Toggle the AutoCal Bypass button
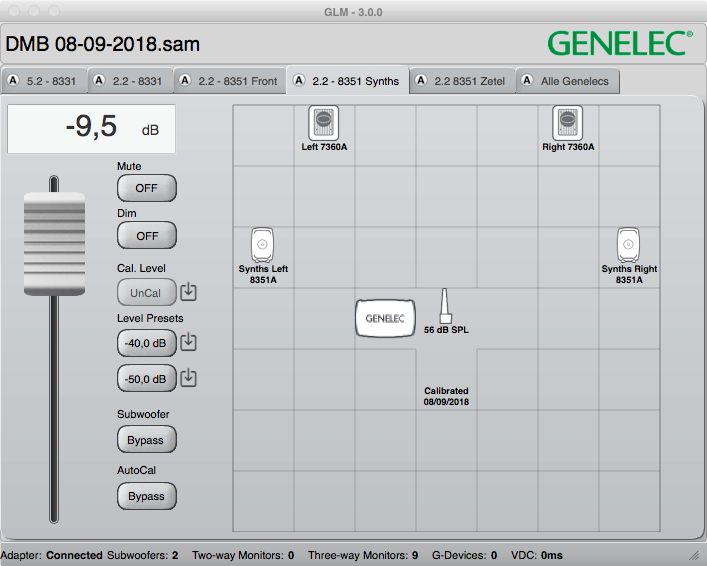The height and width of the screenshot is (566, 707). (x=147, y=496)
